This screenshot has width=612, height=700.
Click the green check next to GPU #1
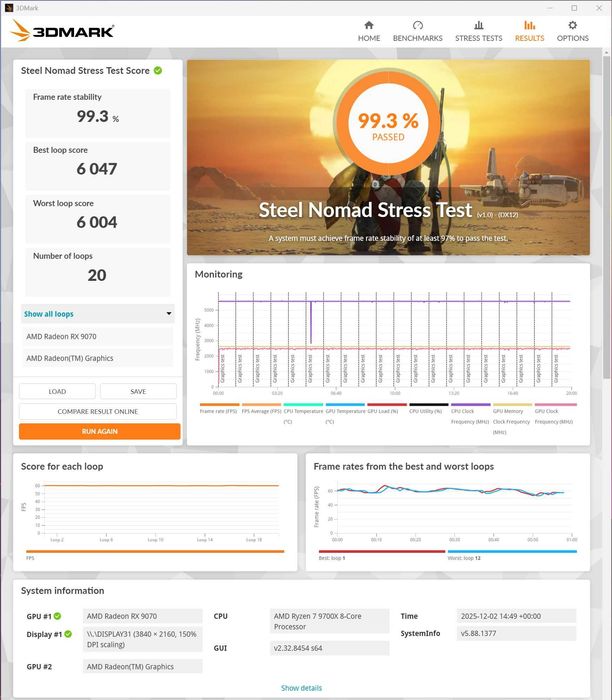[58, 616]
